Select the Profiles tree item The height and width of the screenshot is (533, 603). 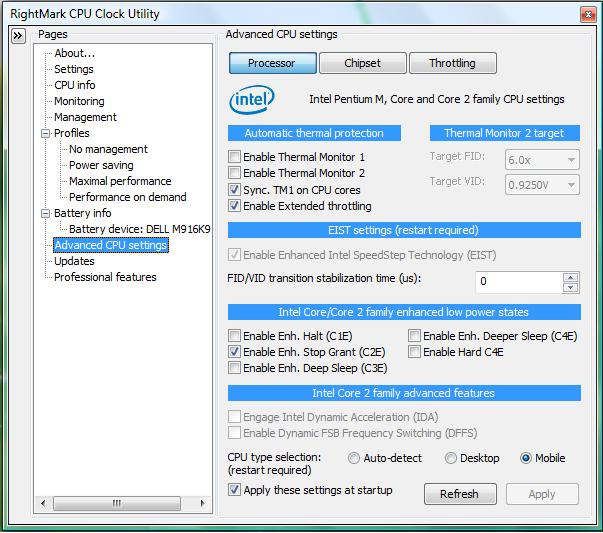72,133
